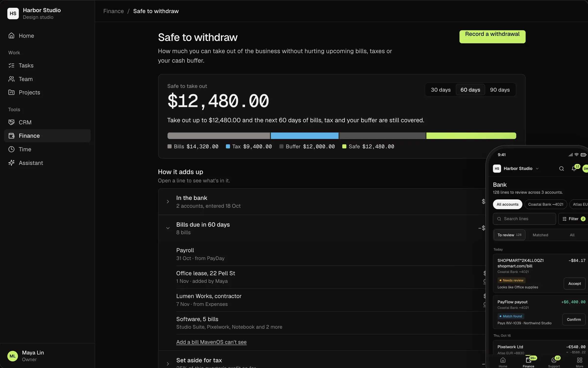The image size is (588, 368).
Task: Filter by Coastal Bank 4021 chip
Action: 546,204
